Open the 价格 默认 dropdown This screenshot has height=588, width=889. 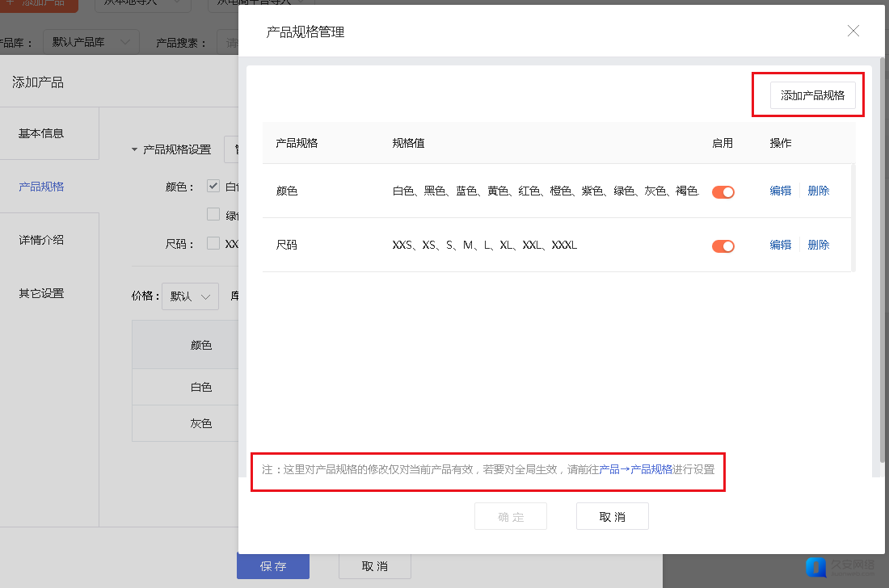[x=190, y=296]
